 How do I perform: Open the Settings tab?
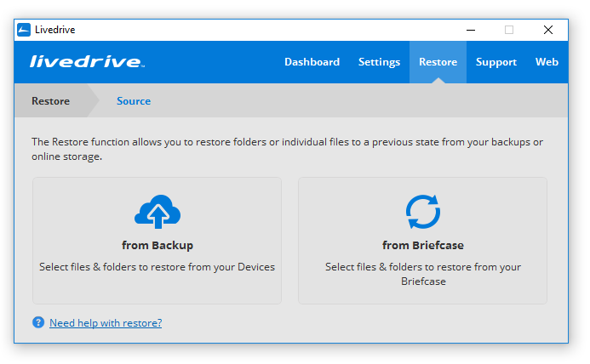379,62
